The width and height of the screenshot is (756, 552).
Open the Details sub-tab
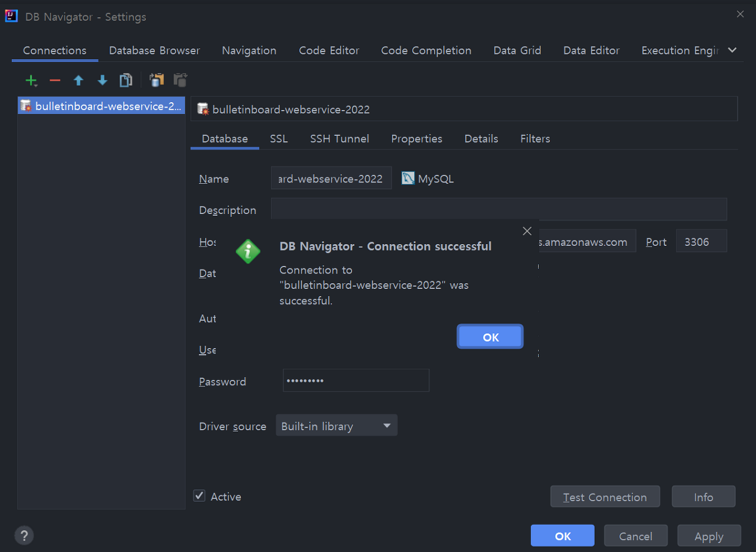[x=481, y=138]
